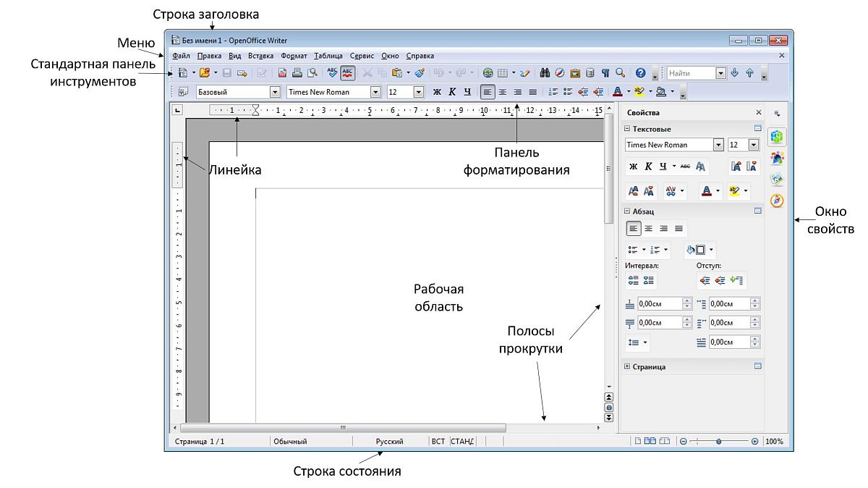This screenshot has width=868, height=488.
Task: Toggle bold Ж in formatting toolbar
Action: 437,92
